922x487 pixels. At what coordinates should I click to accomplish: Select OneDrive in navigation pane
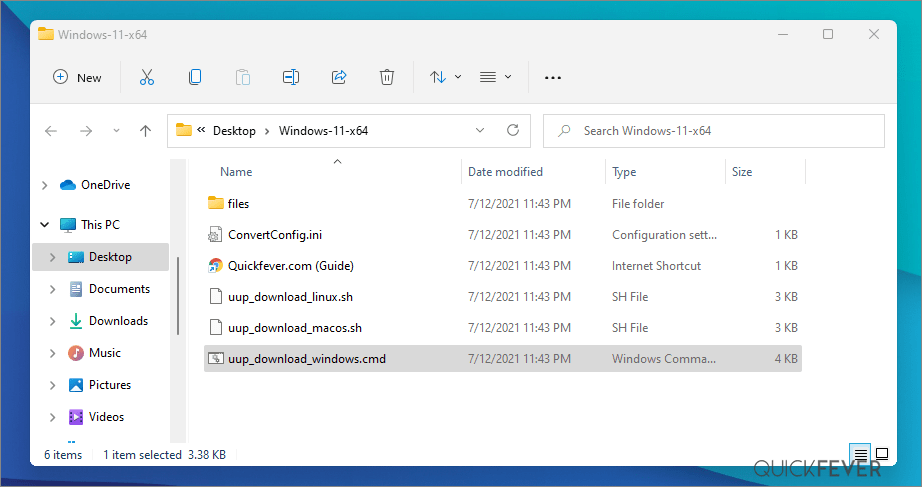click(x=106, y=185)
